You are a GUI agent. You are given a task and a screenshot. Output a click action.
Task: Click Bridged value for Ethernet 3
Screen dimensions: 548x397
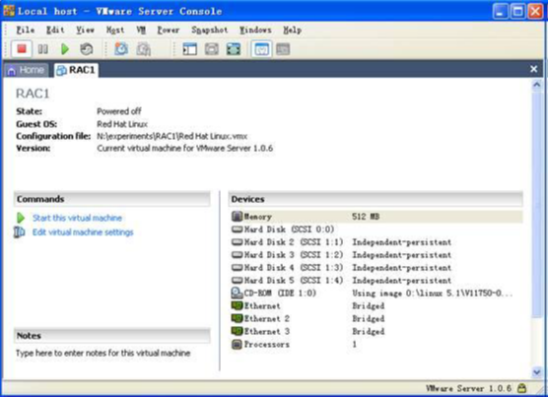(368, 331)
